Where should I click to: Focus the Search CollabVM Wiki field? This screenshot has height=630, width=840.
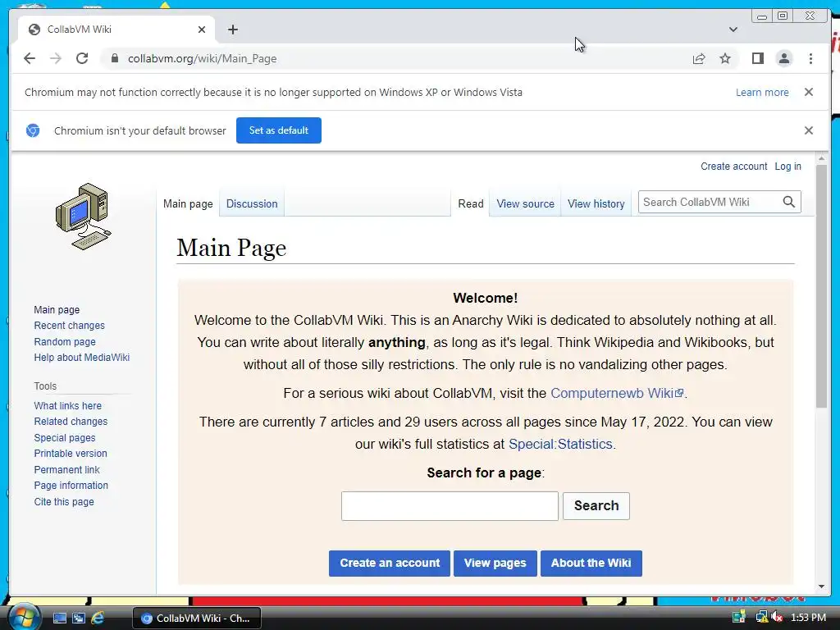click(710, 202)
